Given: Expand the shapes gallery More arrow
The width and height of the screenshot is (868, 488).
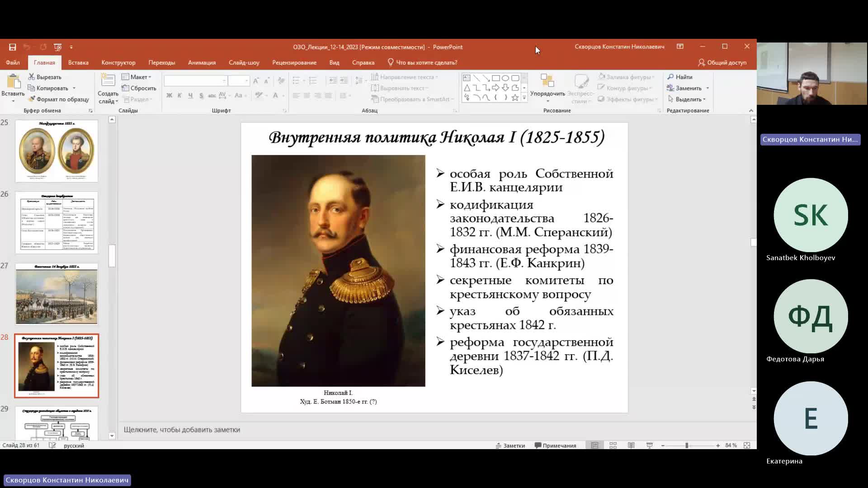Looking at the screenshot, I should [x=524, y=98].
